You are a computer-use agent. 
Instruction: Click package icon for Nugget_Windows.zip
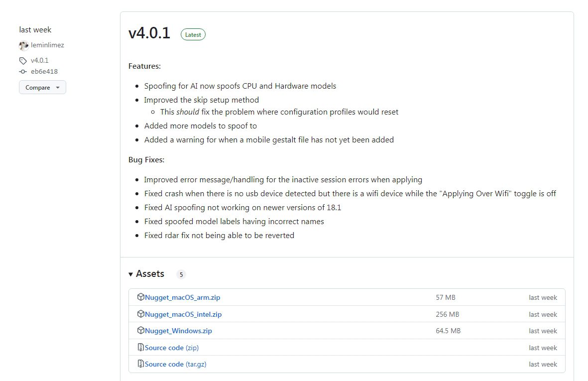click(141, 331)
